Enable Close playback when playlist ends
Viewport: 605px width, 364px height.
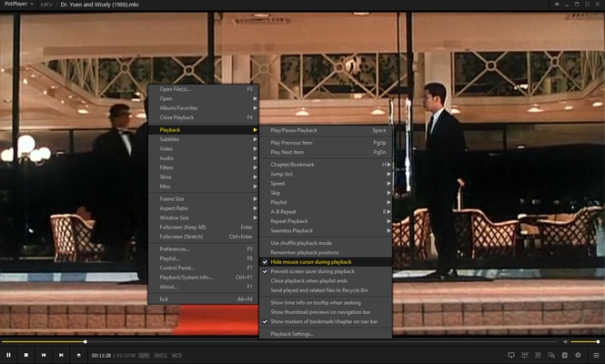(x=326, y=280)
